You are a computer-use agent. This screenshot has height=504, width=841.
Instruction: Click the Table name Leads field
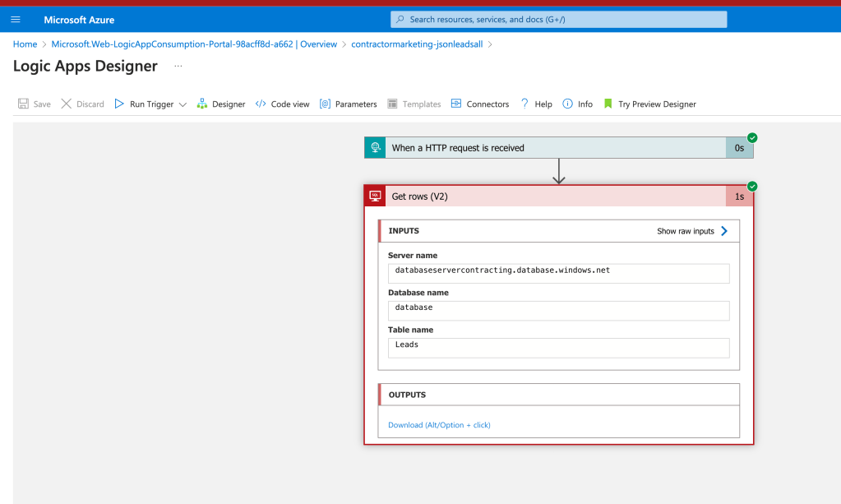558,348
